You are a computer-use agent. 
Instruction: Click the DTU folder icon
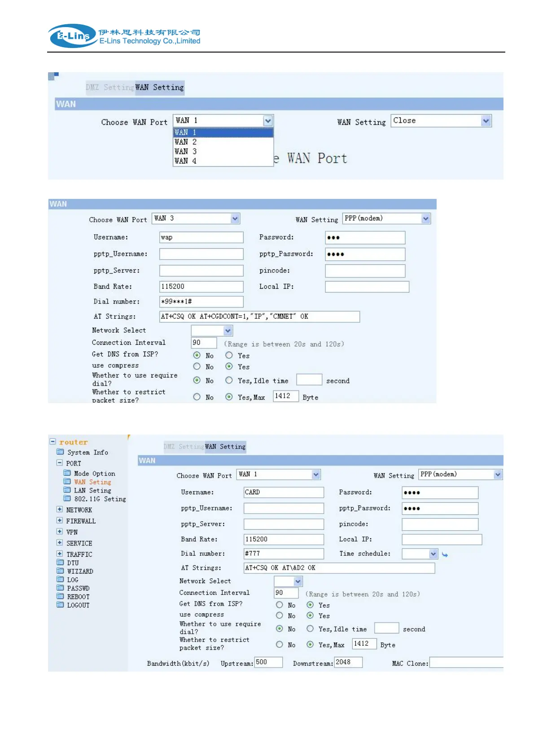(60, 562)
